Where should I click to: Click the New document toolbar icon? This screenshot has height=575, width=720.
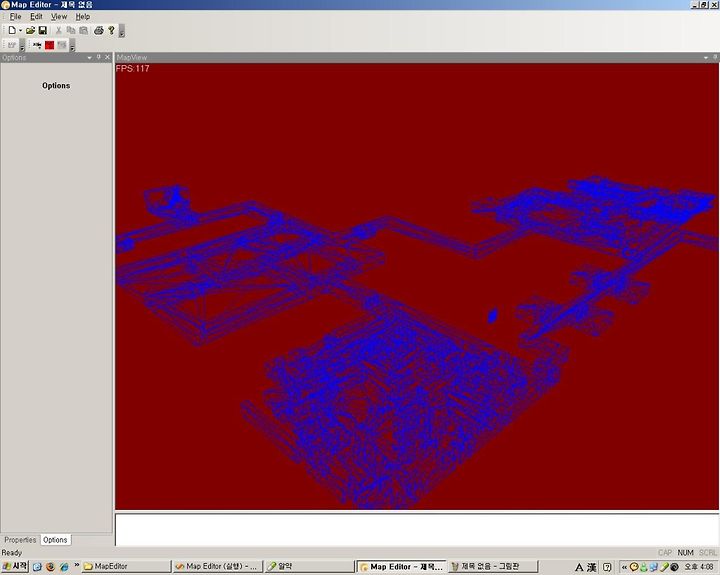pos(11,30)
